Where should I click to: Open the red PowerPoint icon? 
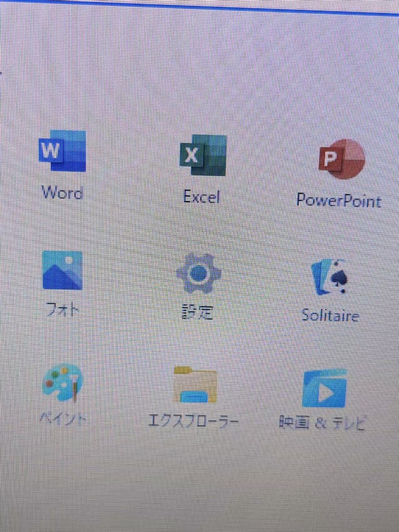click(x=341, y=159)
